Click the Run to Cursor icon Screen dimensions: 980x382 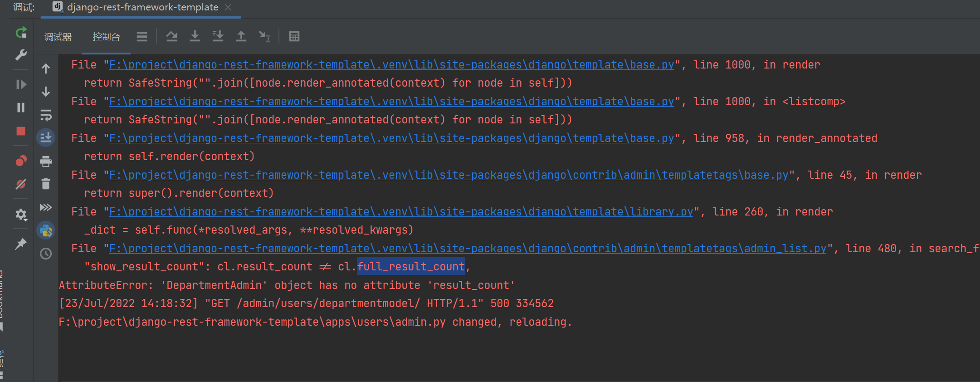click(x=264, y=36)
